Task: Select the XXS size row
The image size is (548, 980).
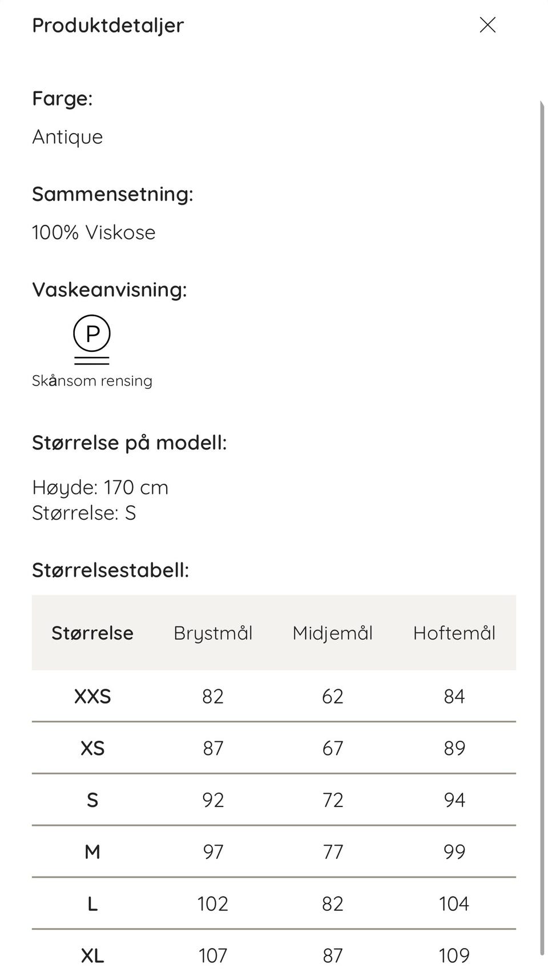Action: pyautogui.click(x=93, y=697)
